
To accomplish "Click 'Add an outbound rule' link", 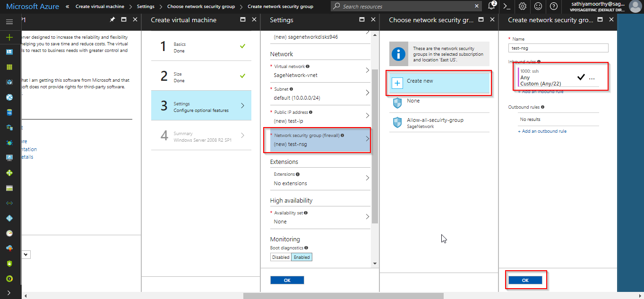I will 544,131.
